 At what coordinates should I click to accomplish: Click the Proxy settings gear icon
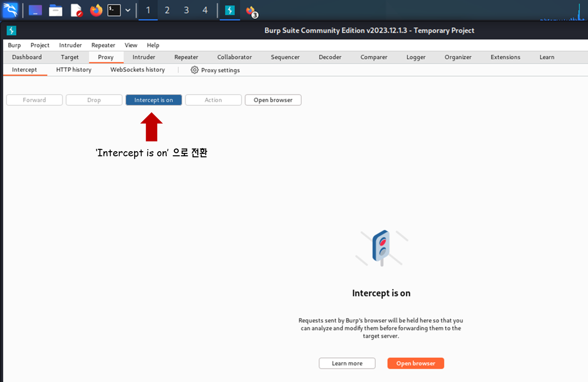tap(195, 70)
